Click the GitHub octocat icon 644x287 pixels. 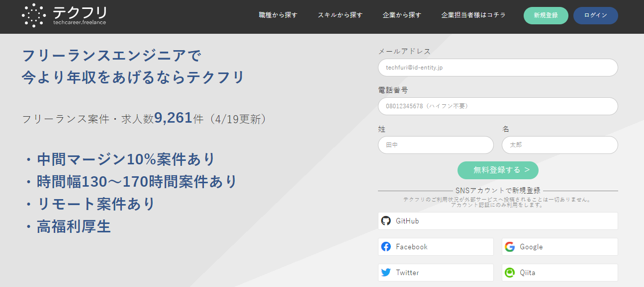coord(386,221)
